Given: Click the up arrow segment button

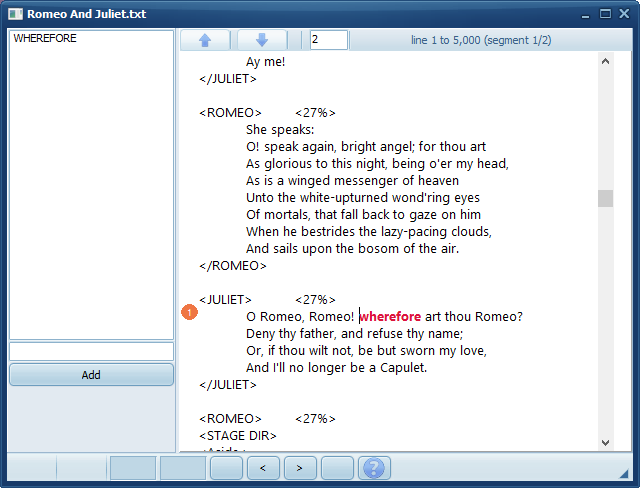Looking at the screenshot, I should (205, 40).
